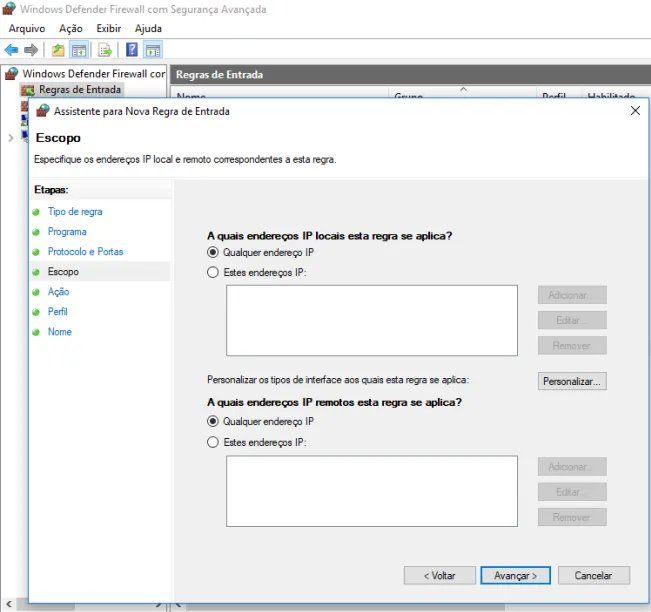Click the Personalizar... button

pyautogui.click(x=572, y=381)
